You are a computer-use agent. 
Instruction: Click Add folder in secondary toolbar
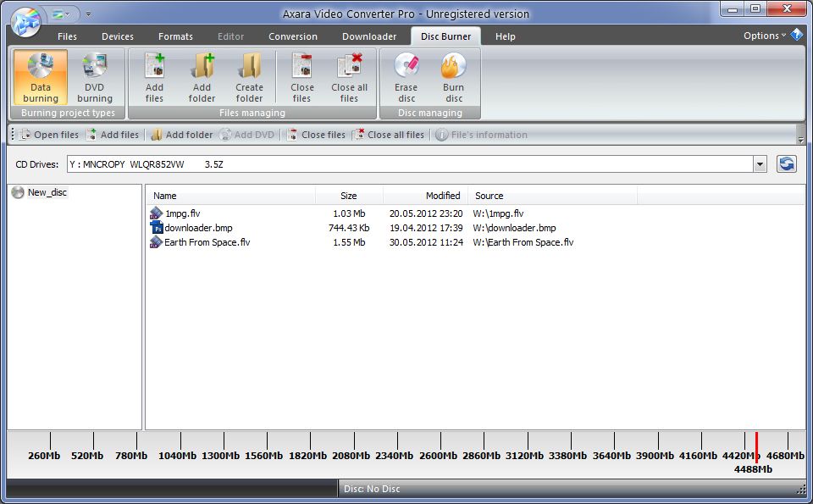181,135
